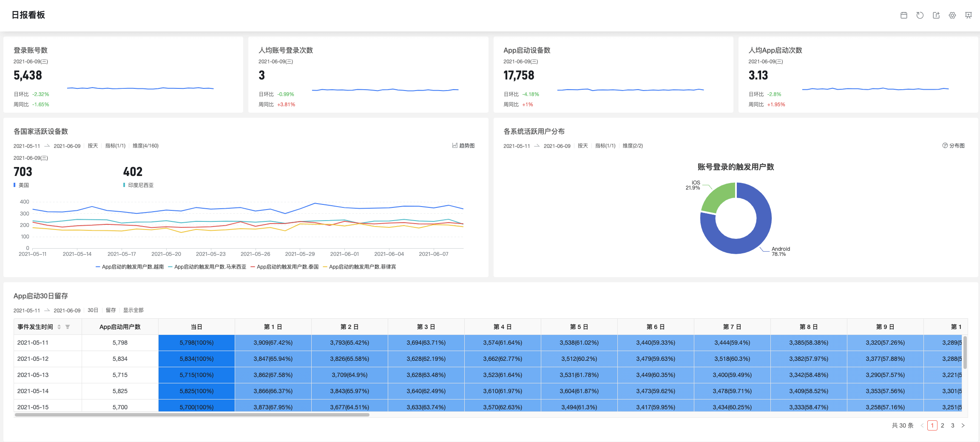Screen dimensions: 980x442
Task: Open 指标(1/1) selector in 各国家活跃设备数
Action: coord(115,146)
